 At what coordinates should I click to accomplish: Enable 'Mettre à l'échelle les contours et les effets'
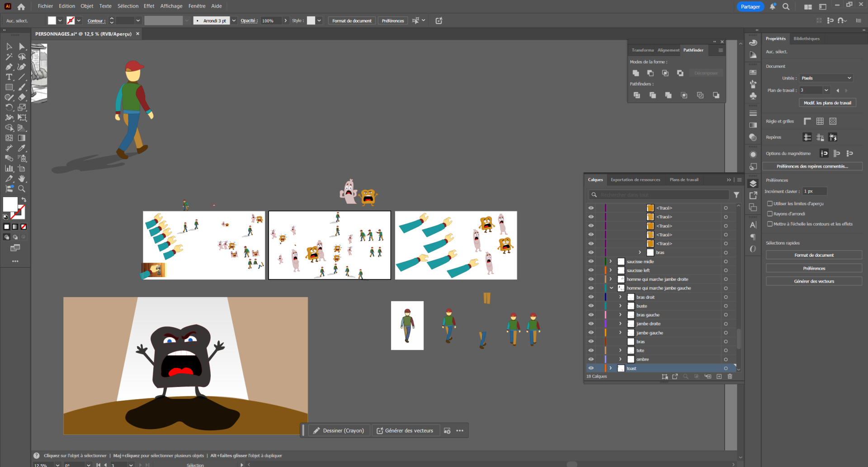tap(769, 224)
